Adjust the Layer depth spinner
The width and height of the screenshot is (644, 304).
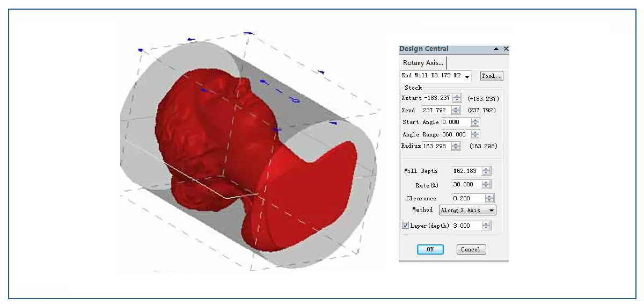click(486, 226)
